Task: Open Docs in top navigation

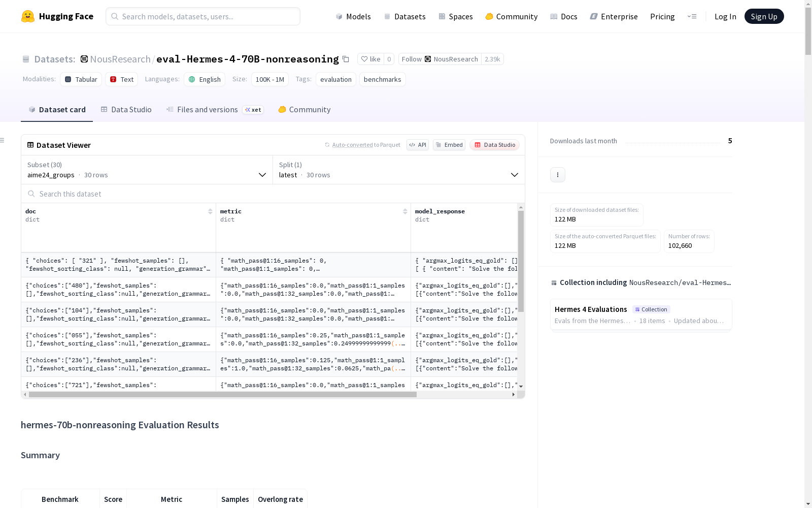Action: tap(564, 16)
